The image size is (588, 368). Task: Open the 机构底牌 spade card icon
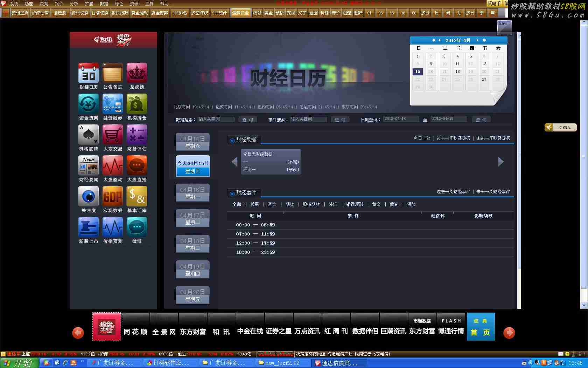coord(89,135)
